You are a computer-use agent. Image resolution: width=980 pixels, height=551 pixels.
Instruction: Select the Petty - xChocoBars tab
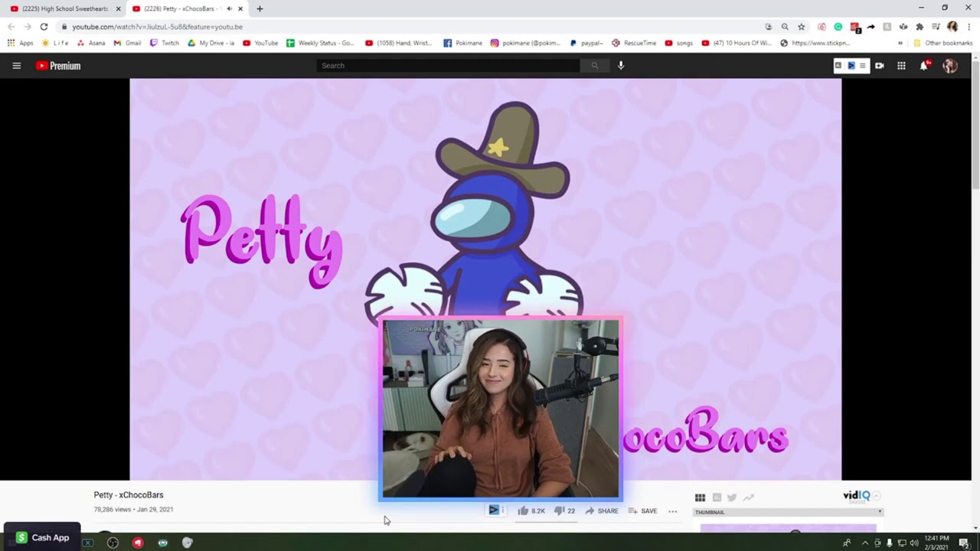click(181, 8)
